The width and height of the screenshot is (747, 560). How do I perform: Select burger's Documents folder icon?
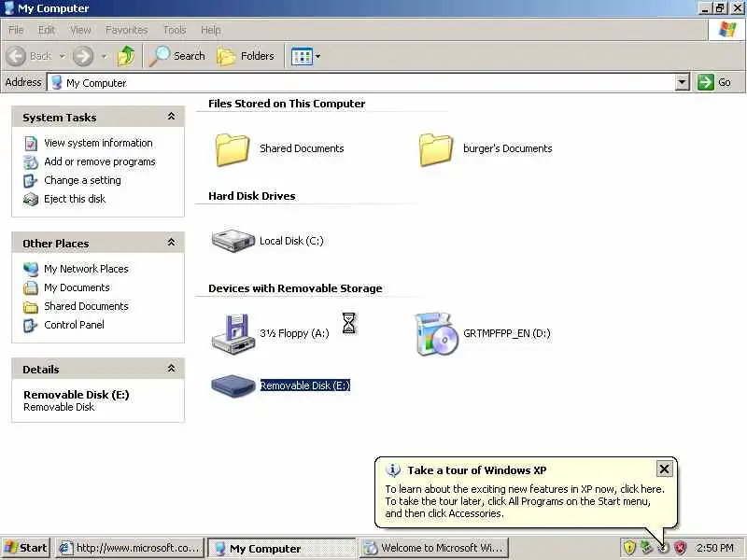pyautogui.click(x=436, y=149)
